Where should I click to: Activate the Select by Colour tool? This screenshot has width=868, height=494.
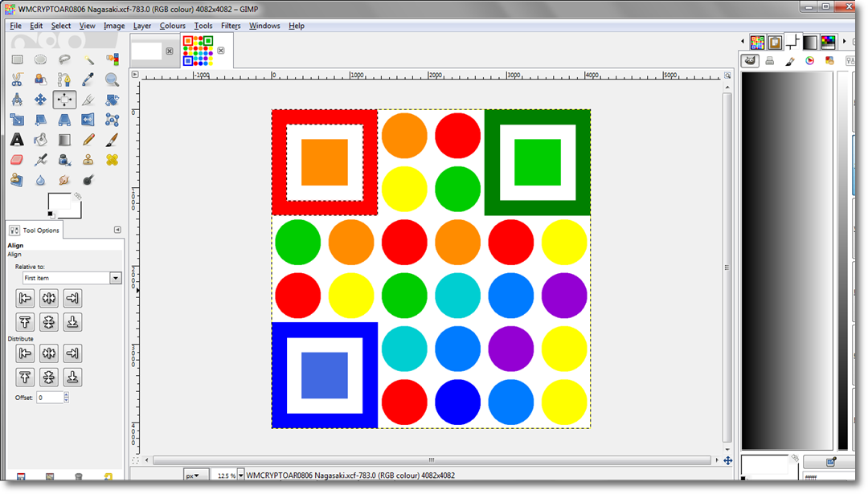tap(112, 59)
